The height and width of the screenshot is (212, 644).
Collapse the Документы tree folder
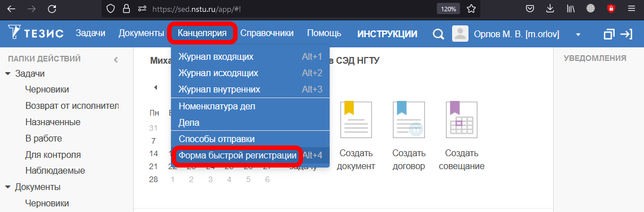click(8, 187)
